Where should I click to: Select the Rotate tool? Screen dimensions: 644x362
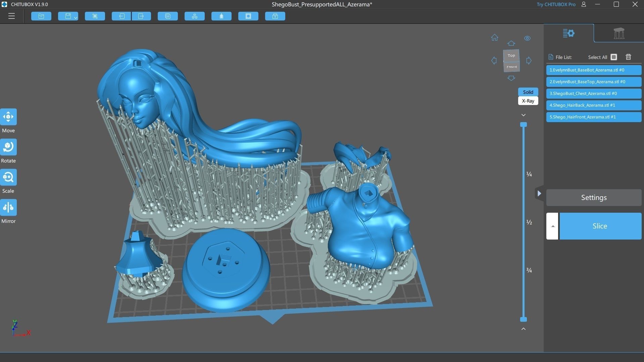pyautogui.click(x=8, y=147)
